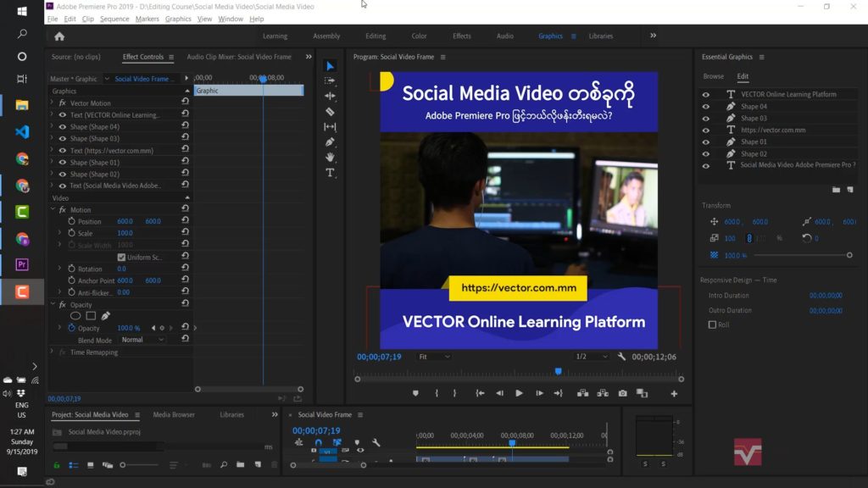Open Fit zoom level dropdown
The width and height of the screenshot is (868, 488).
[434, 357]
